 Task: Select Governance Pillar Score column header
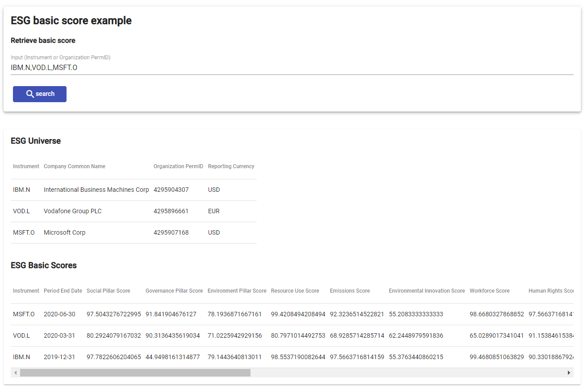coord(174,291)
